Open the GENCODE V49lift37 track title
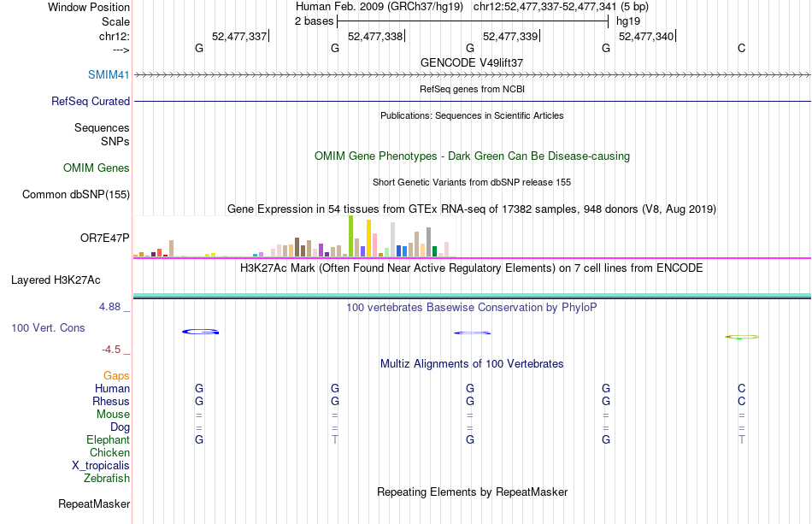812x524 pixels. pyautogui.click(x=472, y=62)
